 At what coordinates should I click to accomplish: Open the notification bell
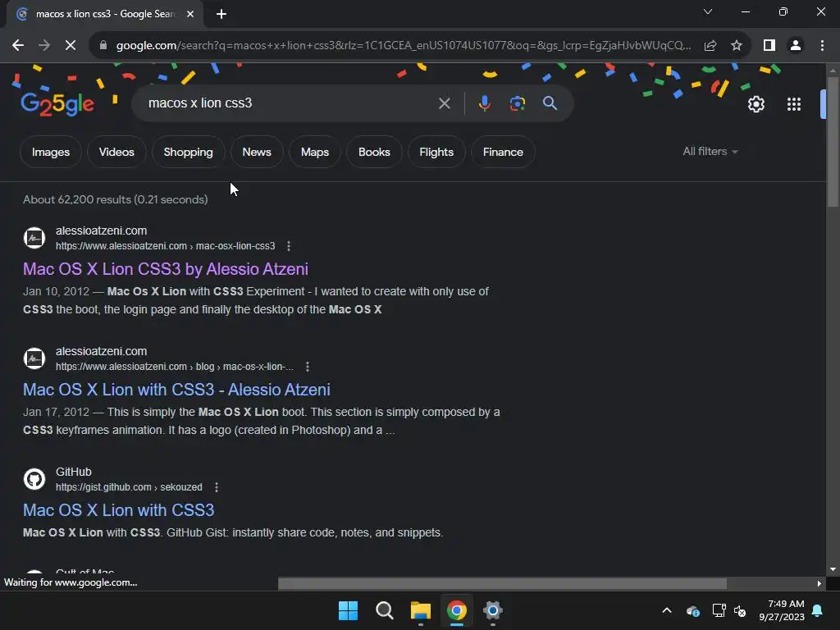[x=818, y=610]
